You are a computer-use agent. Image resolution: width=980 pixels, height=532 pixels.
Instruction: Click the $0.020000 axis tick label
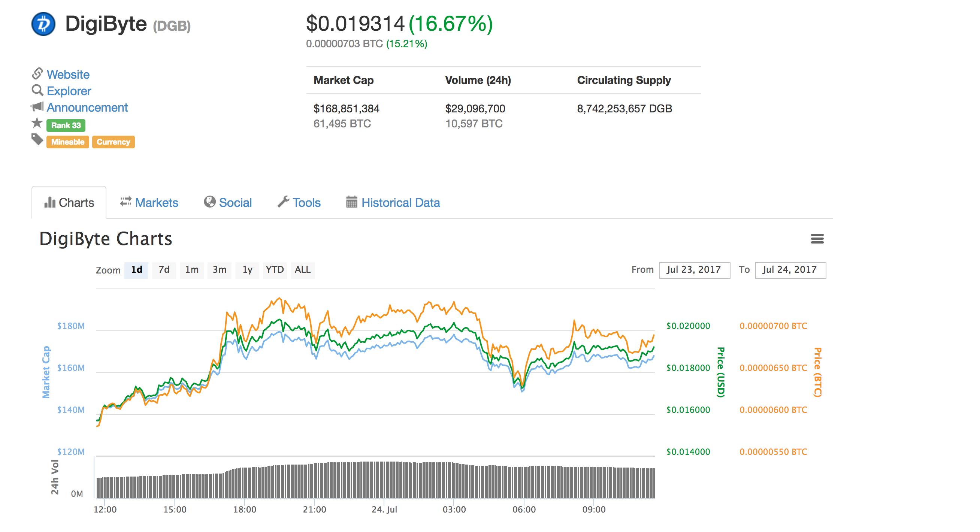[688, 326]
